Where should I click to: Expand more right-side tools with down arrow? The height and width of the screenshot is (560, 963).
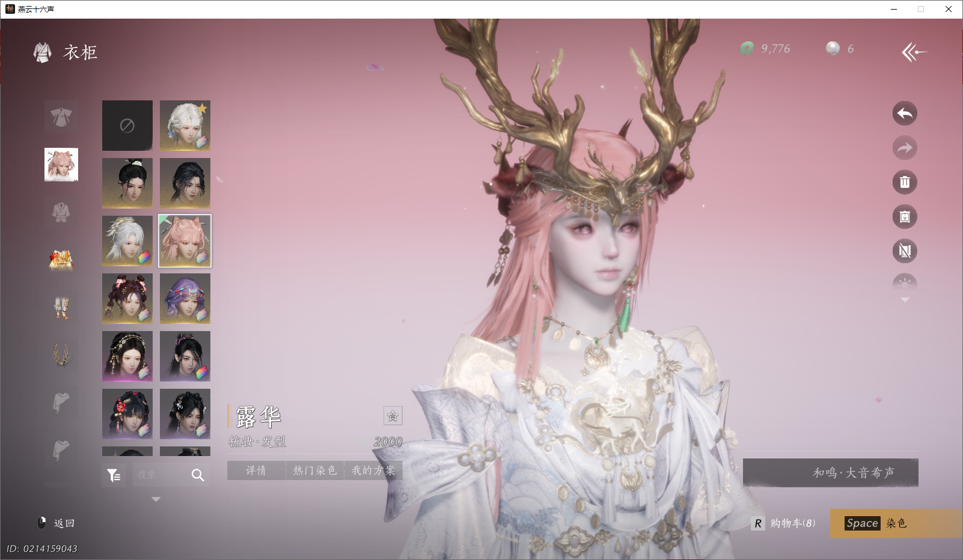pyautogui.click(x=905, y=300)
